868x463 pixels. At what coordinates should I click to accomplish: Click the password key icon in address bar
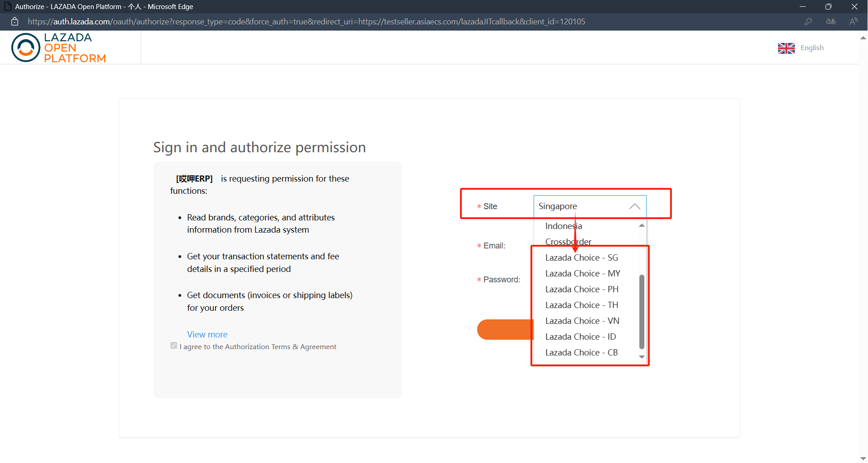click(x=808, y=21)
